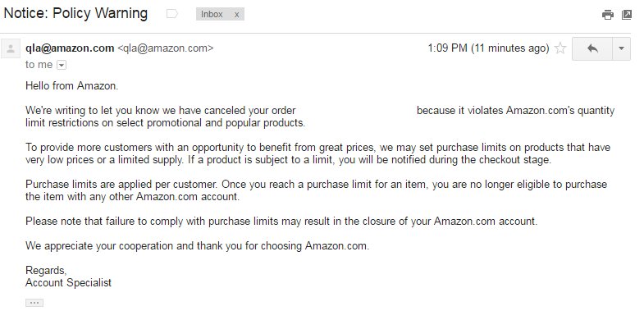
Task: Show details with the arrow beside "to me"
Action: (62, 66)
